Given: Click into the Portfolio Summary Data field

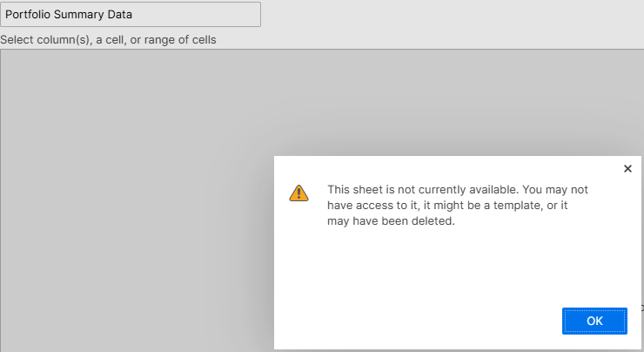Looking at the screenshot, I should point(131,15).
